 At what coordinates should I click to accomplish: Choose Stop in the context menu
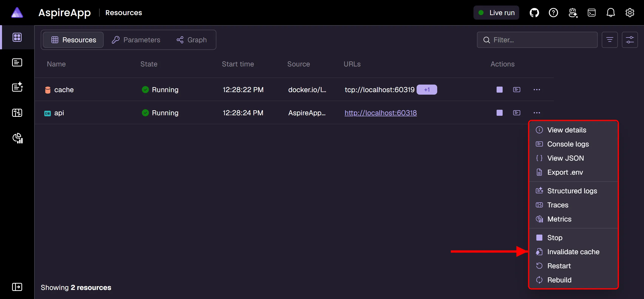click(x=574, y=238)
